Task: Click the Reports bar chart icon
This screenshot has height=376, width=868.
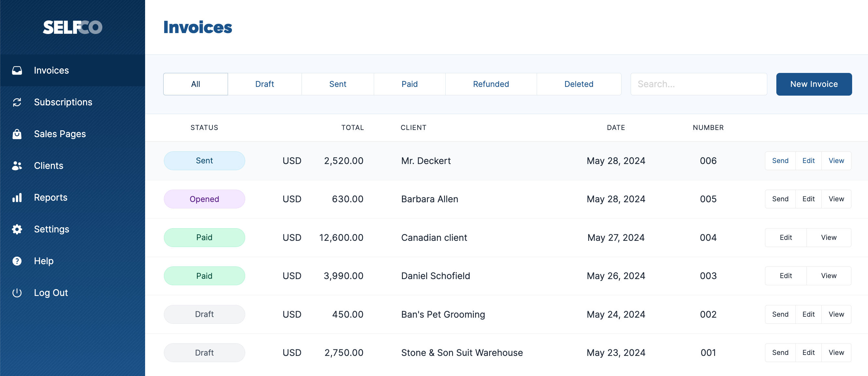Action: [17, 197]
